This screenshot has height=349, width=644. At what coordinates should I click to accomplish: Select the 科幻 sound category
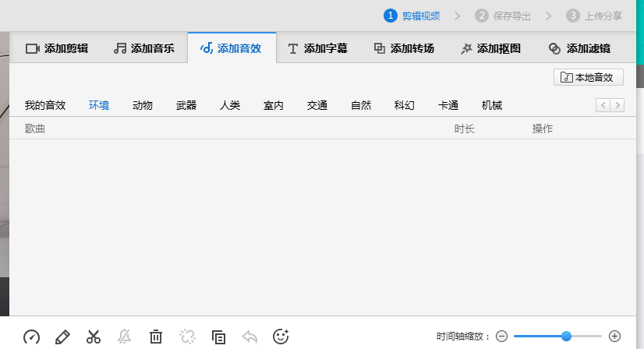pyautogui.click(x=405, y=105)
